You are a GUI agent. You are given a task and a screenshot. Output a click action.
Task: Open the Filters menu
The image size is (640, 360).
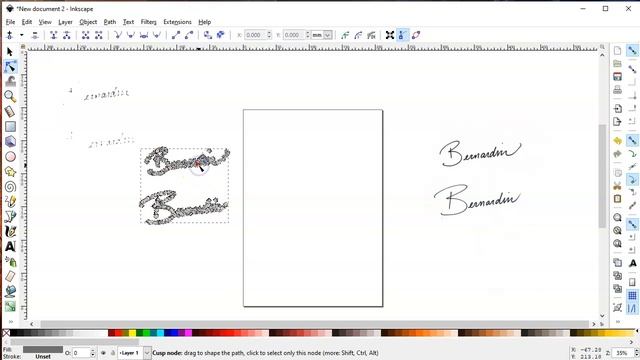pyautogui.click(x=149, y=22)
